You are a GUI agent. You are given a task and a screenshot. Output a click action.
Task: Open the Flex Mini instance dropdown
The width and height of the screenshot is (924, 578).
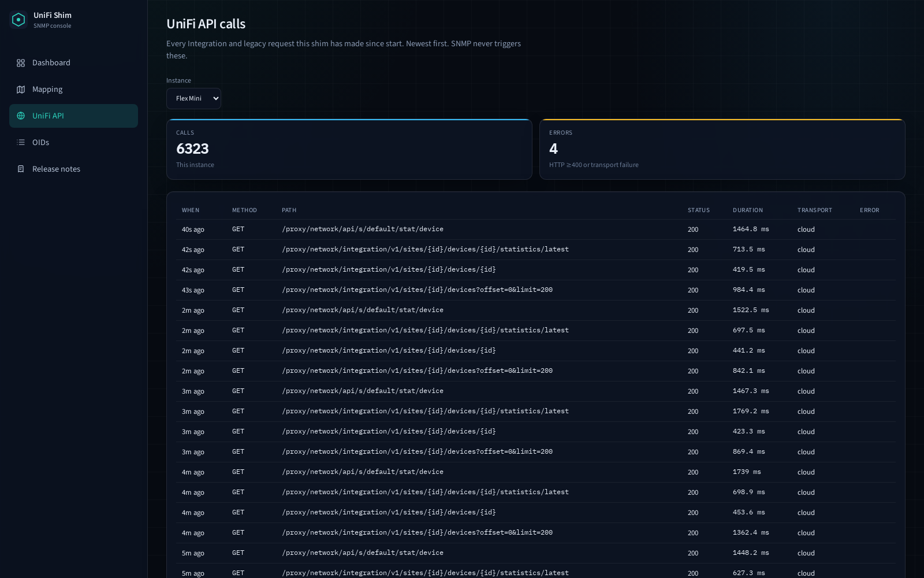[x=193, y=98]
